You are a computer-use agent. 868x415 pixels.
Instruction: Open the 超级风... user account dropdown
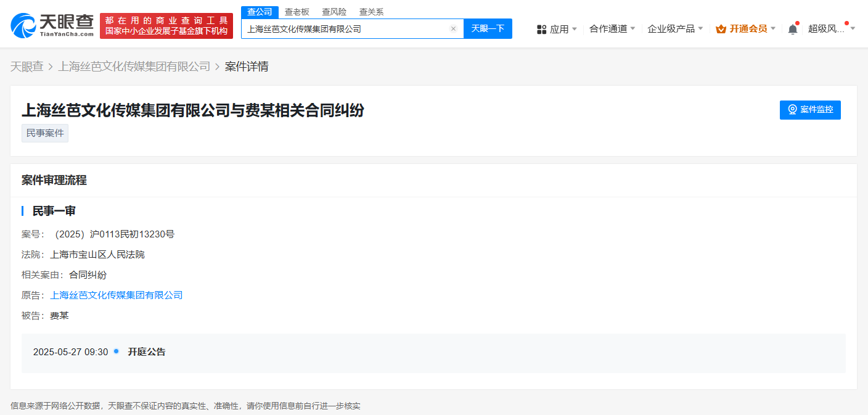point(832,29)
